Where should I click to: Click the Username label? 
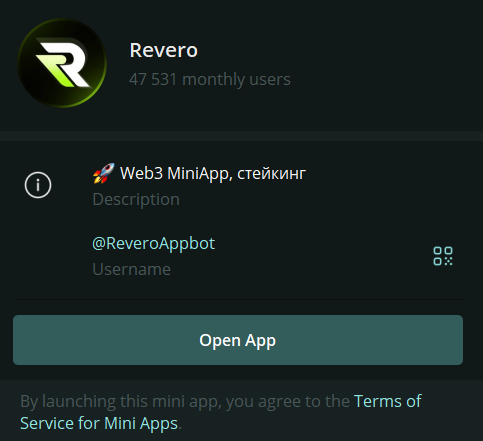(x=131, y=269)
